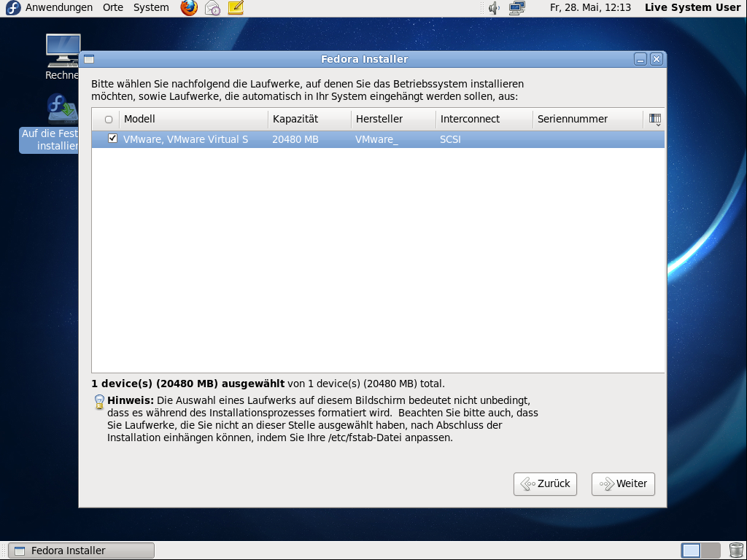The image size is (747, 560).
Task: Open the trash icon in bottom panel
Action: (736, 550)
